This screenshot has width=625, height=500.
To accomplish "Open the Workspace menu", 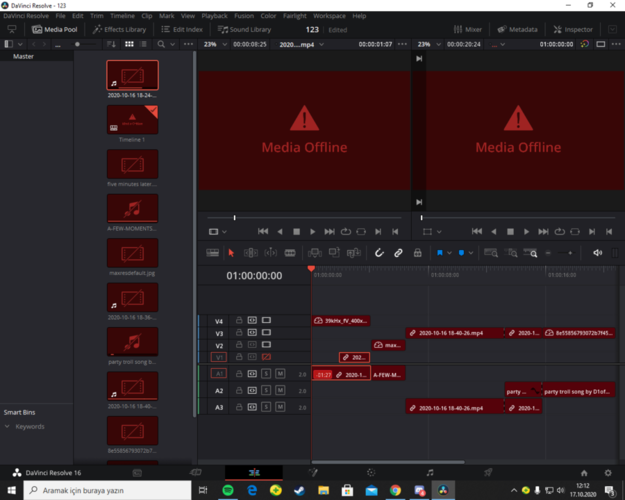I will coord(329,16).
